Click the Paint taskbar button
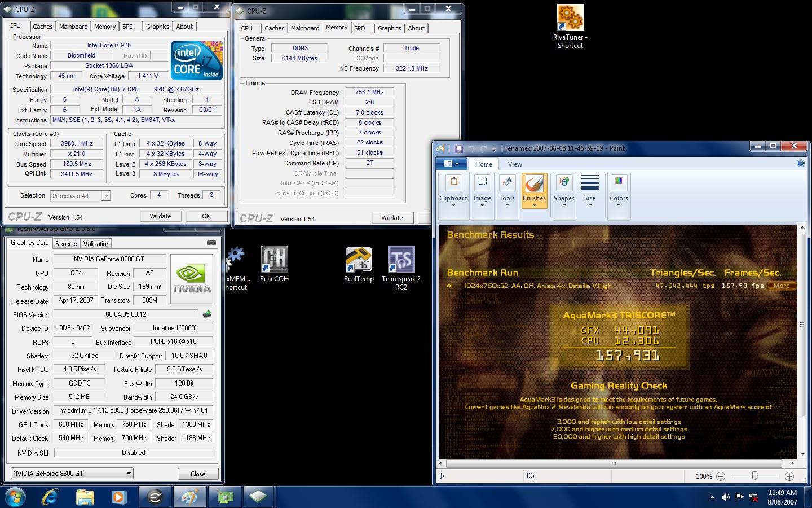This screenshot has height=508, width=812. coord(189,497)
